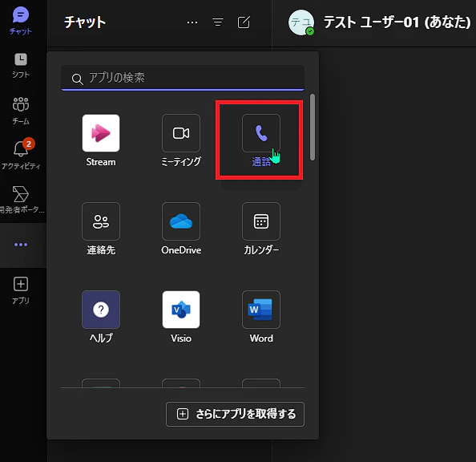Click the test user profile avatar
The width and height of the screenshot is (476, 462).
(x=301, y=22)
